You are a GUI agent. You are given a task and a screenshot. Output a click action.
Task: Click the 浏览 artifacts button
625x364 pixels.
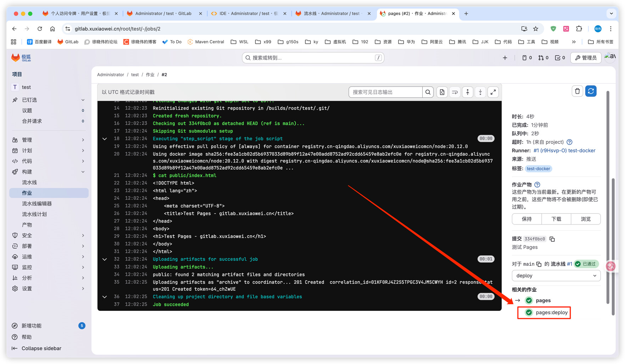(x=585, y=219)
